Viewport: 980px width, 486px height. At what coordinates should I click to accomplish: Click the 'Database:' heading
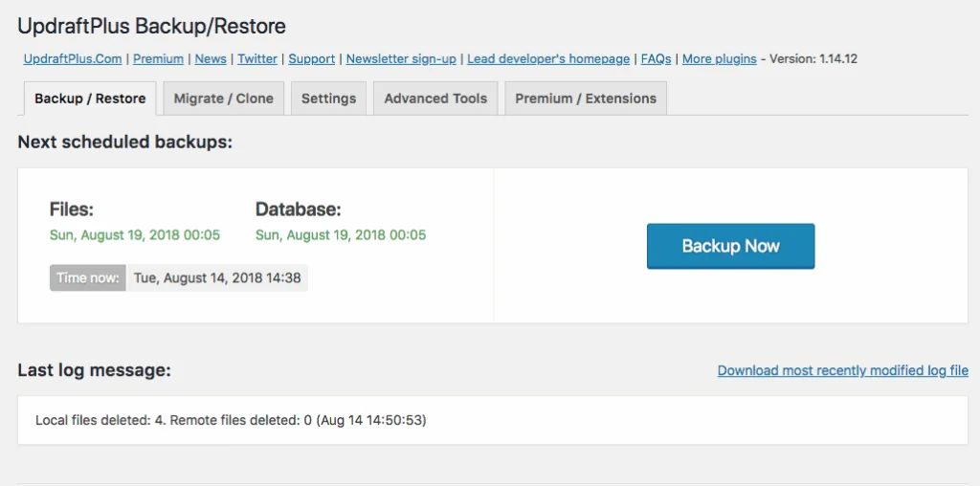(299, 210)
